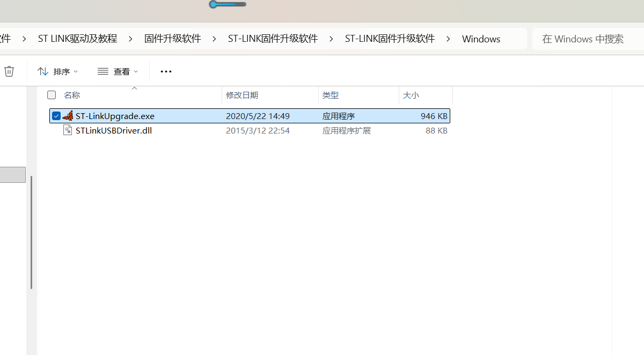Expand chevron after ST LINK驱动及教程
Image resolution: width=644 pixels, height=355 pixels.
(129, 39)
